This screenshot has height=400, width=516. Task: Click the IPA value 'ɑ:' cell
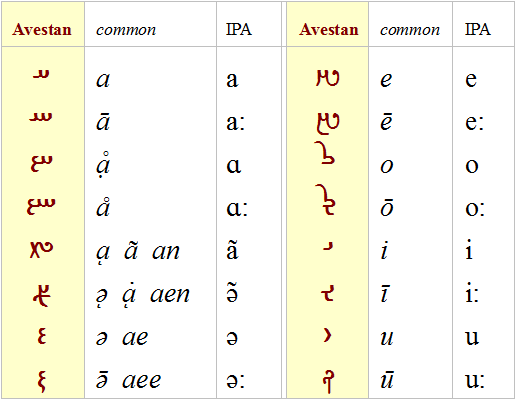point(237,209)
